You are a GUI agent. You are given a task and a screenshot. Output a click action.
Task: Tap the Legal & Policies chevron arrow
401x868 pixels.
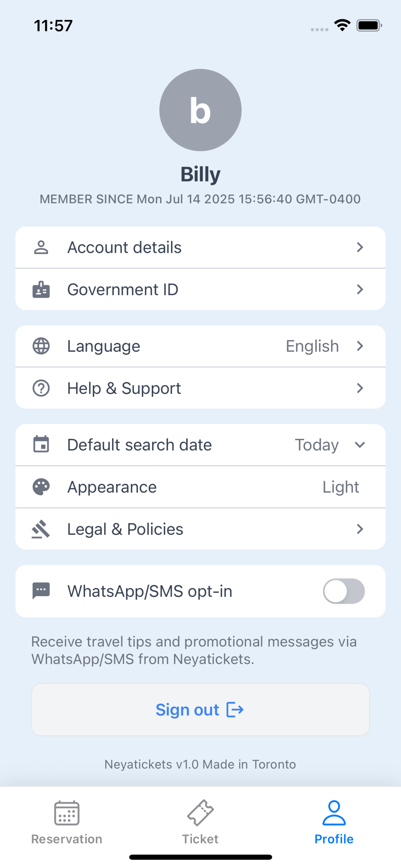pyautogui.click(x=360, y=529)
